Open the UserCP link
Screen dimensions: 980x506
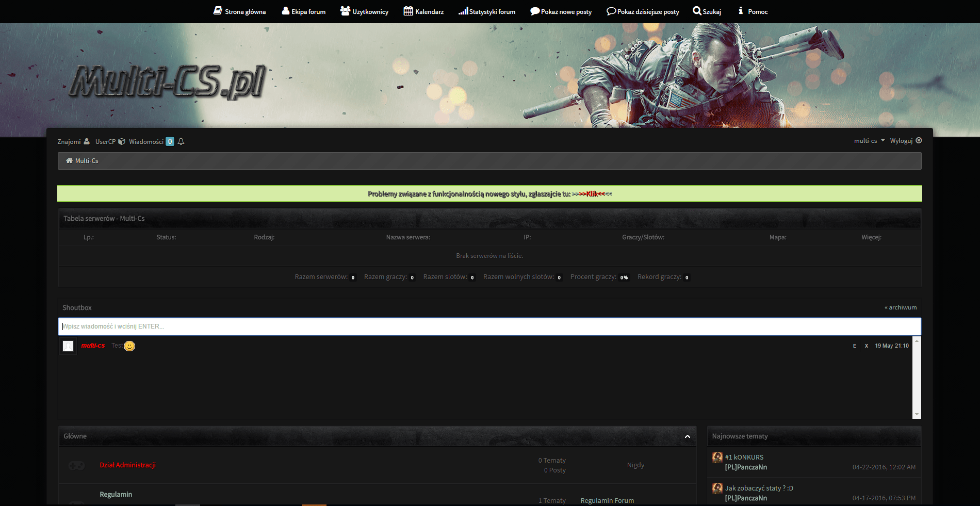(105, 142)
